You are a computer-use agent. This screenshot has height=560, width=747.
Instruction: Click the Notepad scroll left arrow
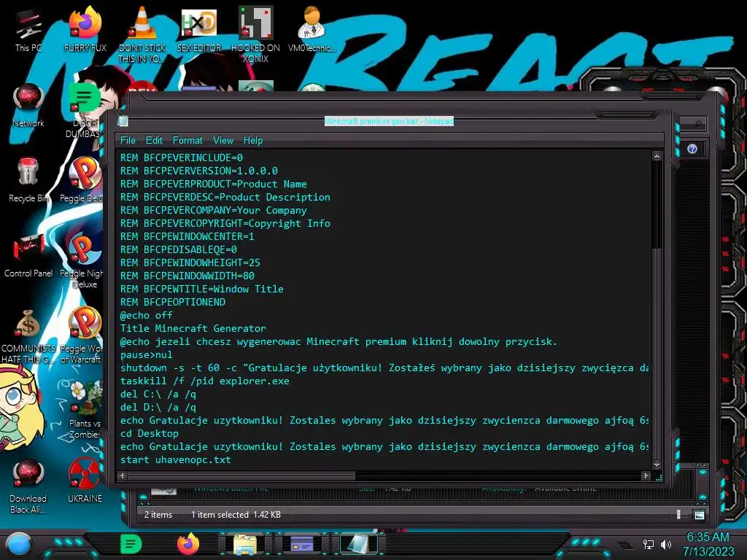coord(123,475)
